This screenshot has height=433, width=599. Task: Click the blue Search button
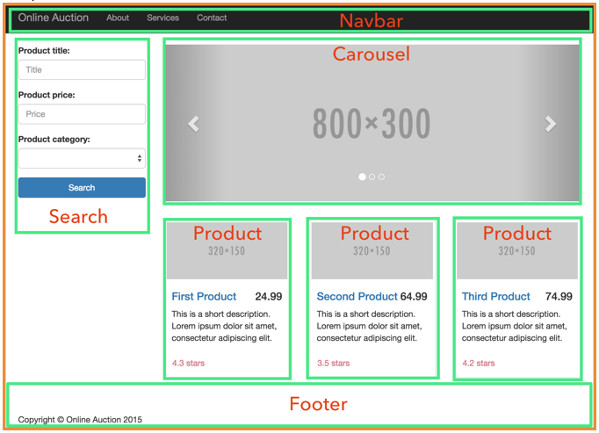pyautogui.click(x=82, y=188)
